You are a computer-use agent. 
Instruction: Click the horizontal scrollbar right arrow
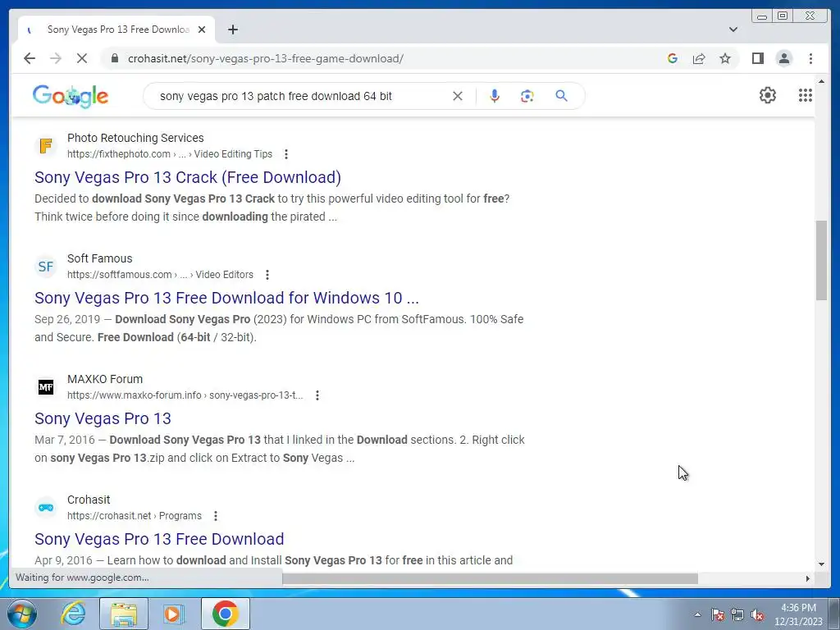click(808, 578)
